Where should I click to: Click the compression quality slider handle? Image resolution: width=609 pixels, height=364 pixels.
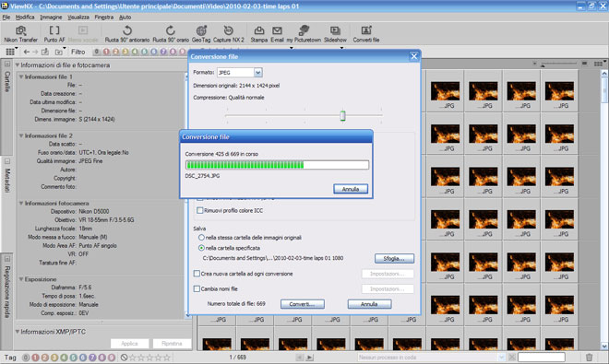(x=342, y=115)
